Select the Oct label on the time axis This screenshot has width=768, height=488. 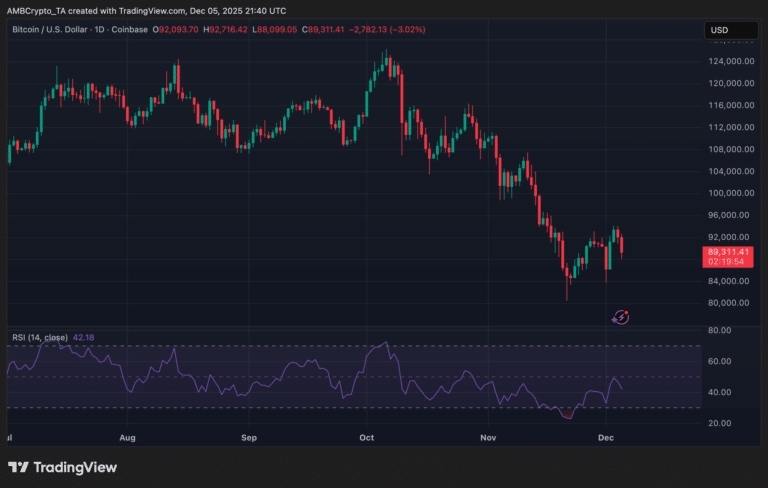tap(366, 438)
